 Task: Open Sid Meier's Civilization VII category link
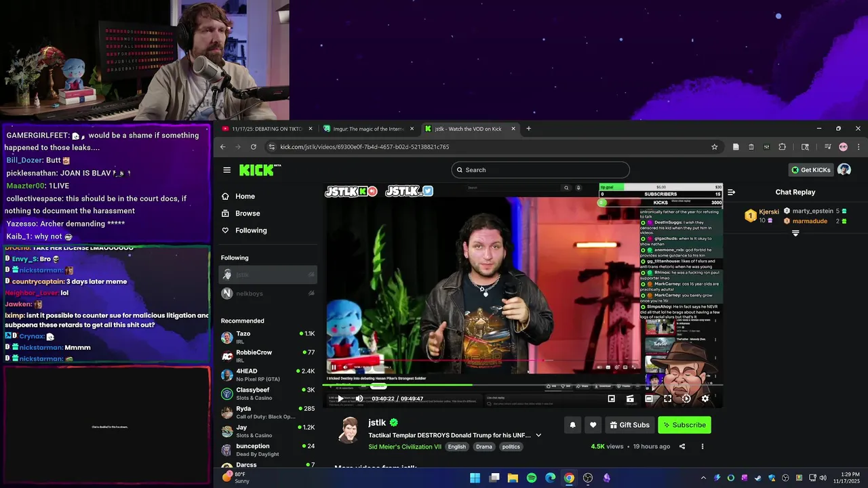[405, 447]
